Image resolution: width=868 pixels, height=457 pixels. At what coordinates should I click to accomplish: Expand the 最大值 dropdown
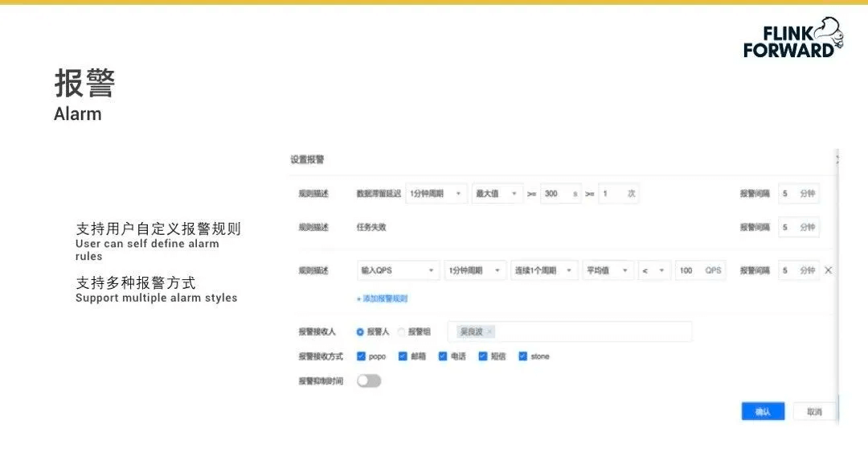tap(497, 194)
